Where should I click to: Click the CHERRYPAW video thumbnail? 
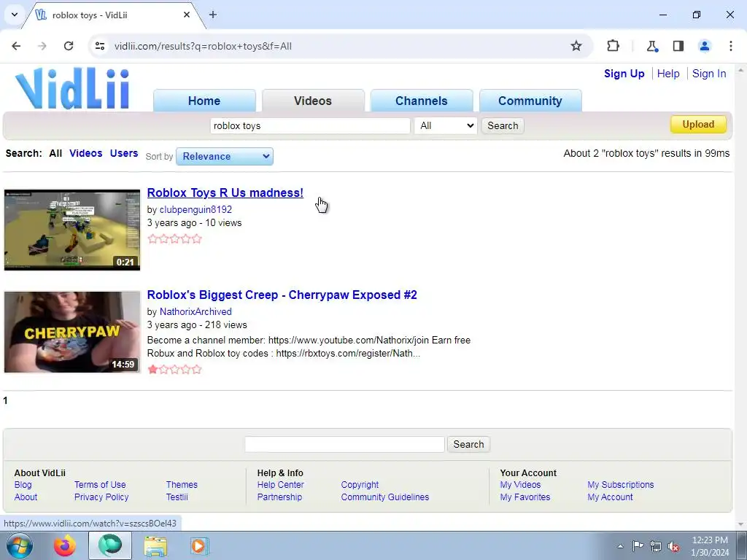tap(72, 332)
